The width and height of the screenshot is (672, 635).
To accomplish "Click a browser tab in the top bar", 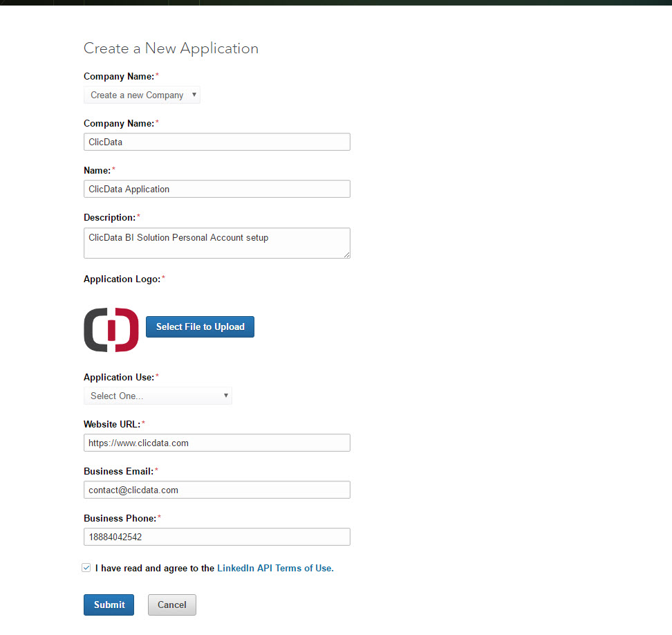I will click(x=126, y=3).
